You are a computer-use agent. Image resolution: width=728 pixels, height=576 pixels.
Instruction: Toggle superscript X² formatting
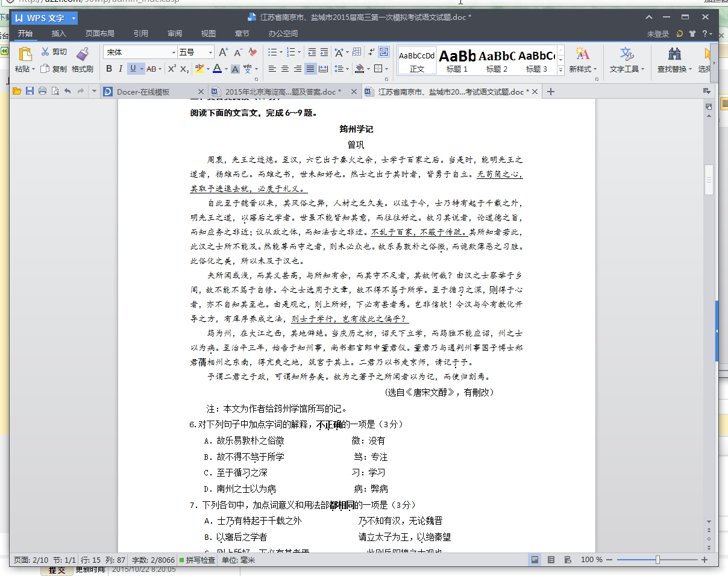pos(172,69)
